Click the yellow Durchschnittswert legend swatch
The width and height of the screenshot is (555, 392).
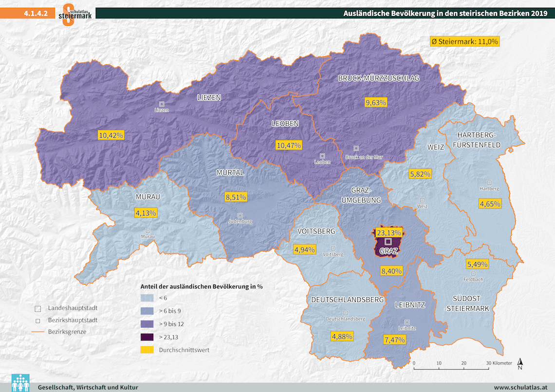click(x=147, y=350)
